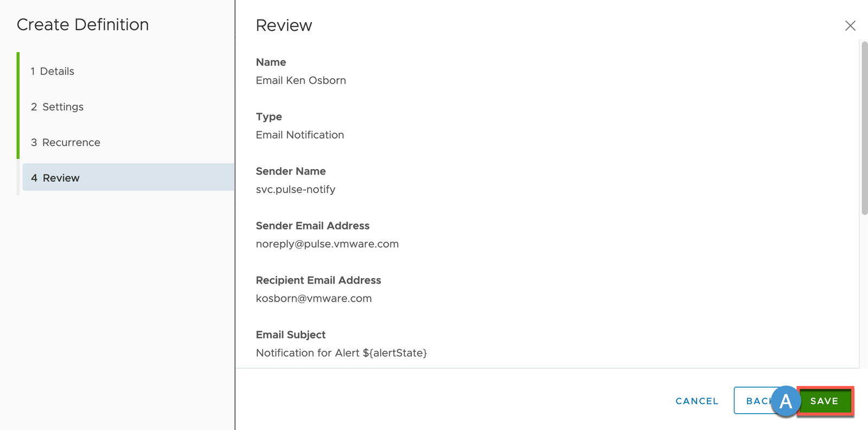Click the Notification for Alert subject text
The width and height of the screenshot is (868, 430).
(x=341, y=353)
